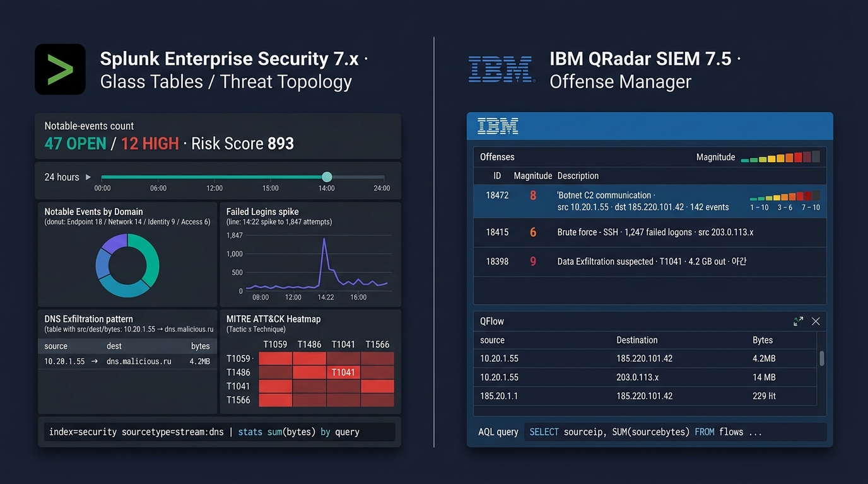Click the IBM logo in panel header
Screen dimensions: 868x484
[x=498, y=126]
